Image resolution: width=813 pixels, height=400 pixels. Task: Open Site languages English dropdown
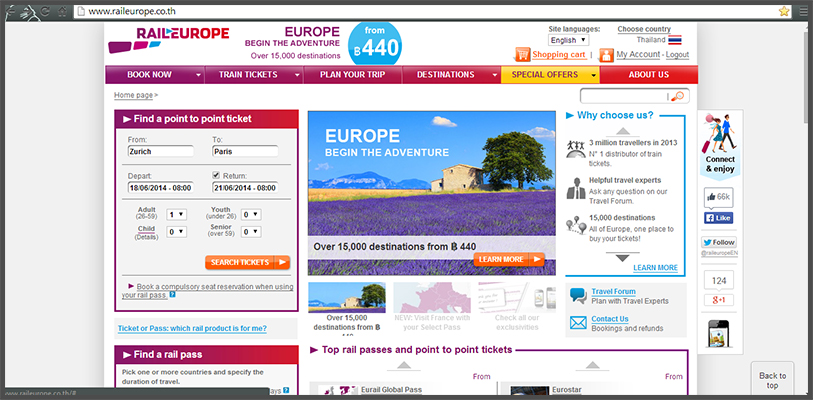[x=568, y=40]
